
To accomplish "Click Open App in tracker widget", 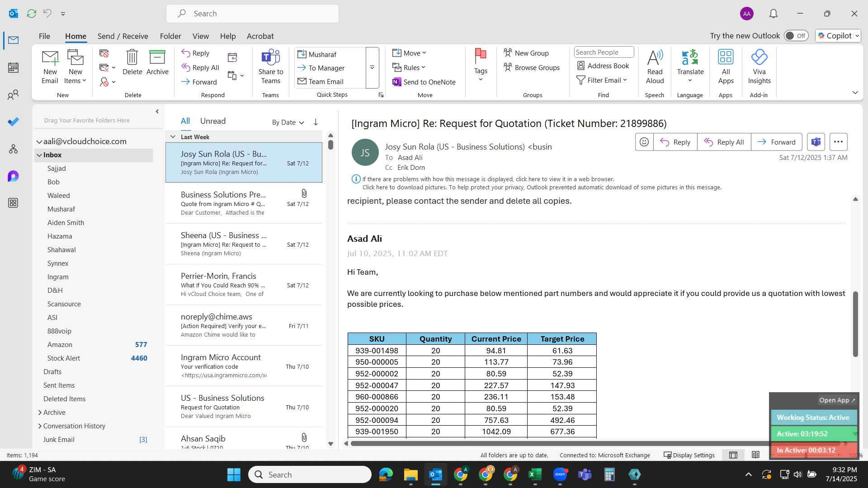I will pyautogui.click(x=837, y=400).
